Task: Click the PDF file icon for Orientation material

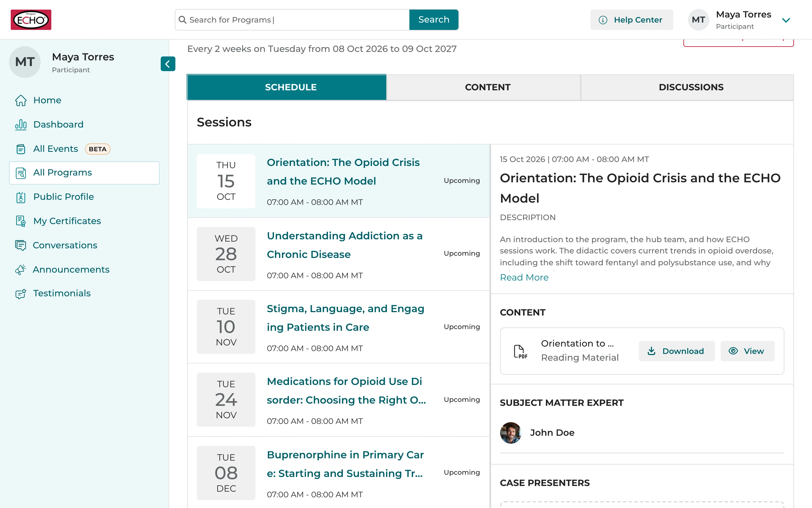Action: (x=520, y=351)
